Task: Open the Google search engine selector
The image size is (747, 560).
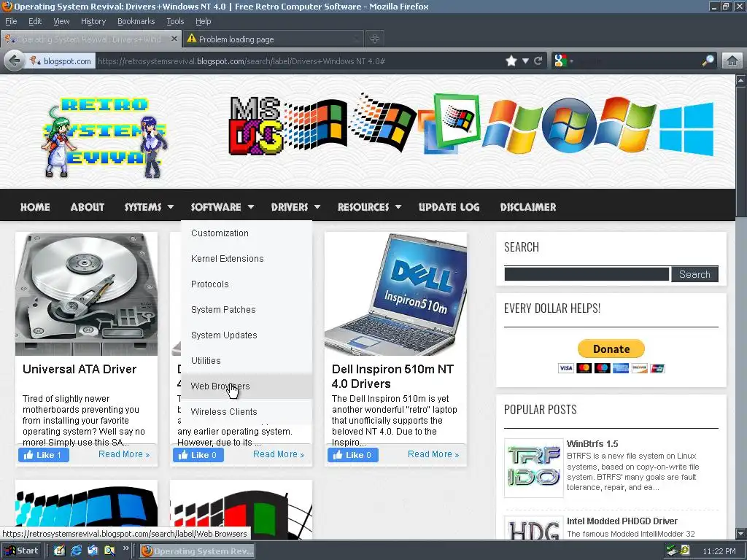Action: [562, 61]
